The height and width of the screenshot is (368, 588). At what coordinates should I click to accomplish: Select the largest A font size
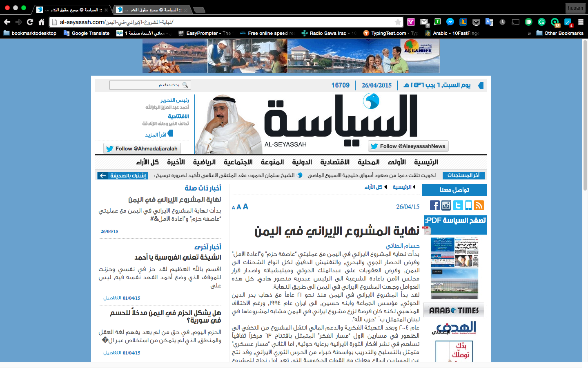click(x=245, y=206)
